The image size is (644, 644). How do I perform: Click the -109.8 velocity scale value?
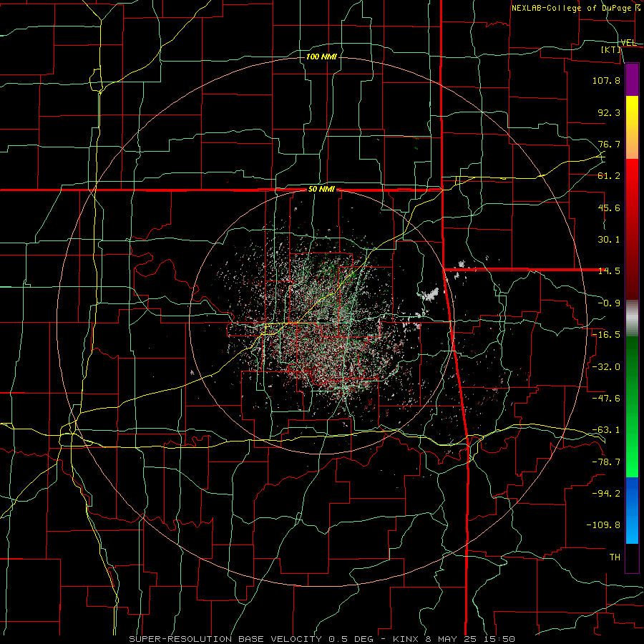pyautogui.click(x=603, y=525)
